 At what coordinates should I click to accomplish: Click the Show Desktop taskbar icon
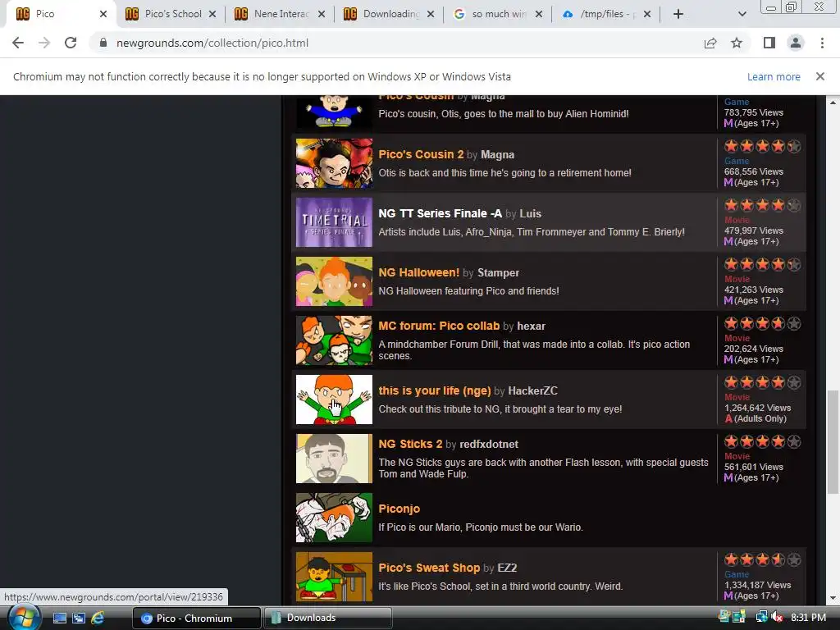59,619
